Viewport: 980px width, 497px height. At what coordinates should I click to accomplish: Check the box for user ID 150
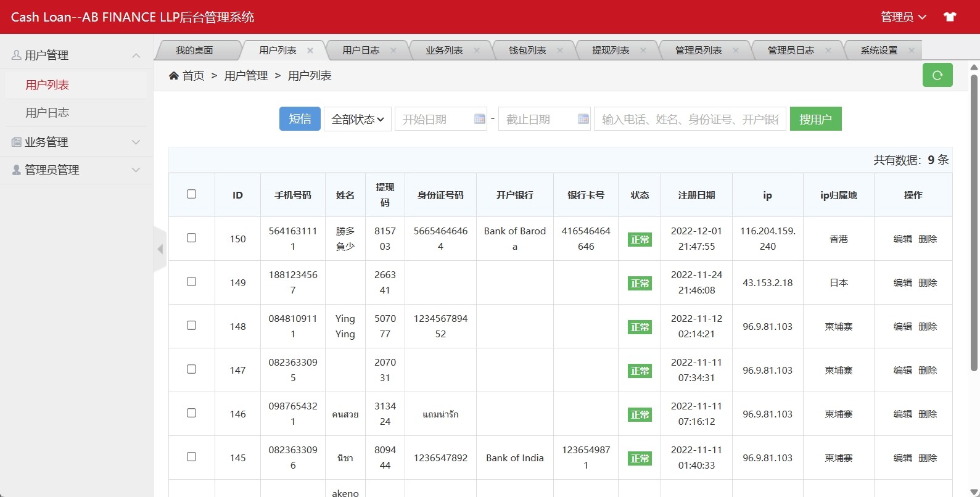coord(191,238)
